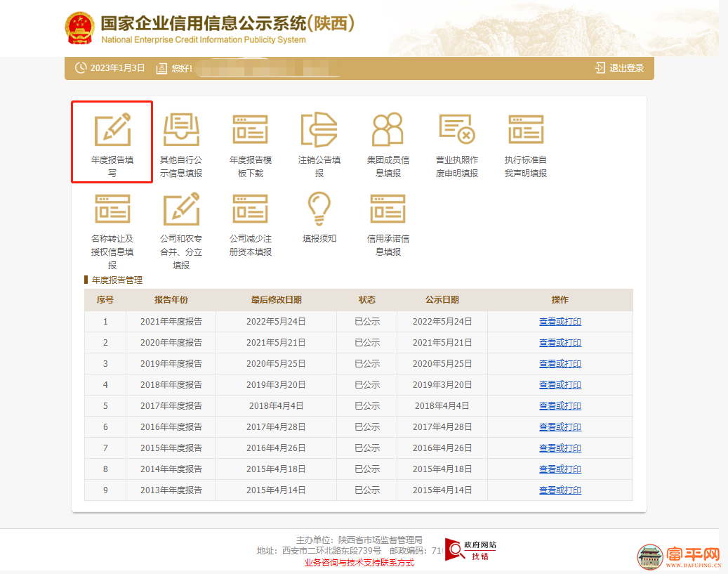Click the 最后修改日期 column header

tap(277, 300)
